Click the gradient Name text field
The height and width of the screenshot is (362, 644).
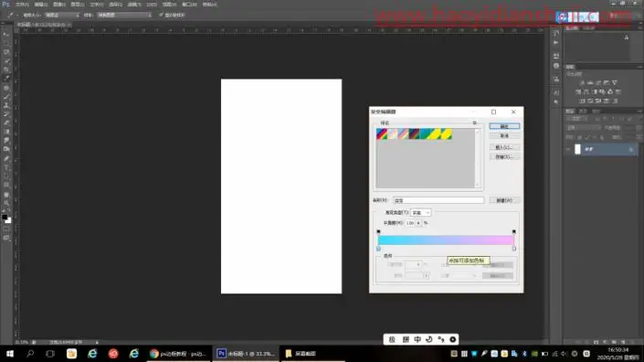click(x=438, y=200)
